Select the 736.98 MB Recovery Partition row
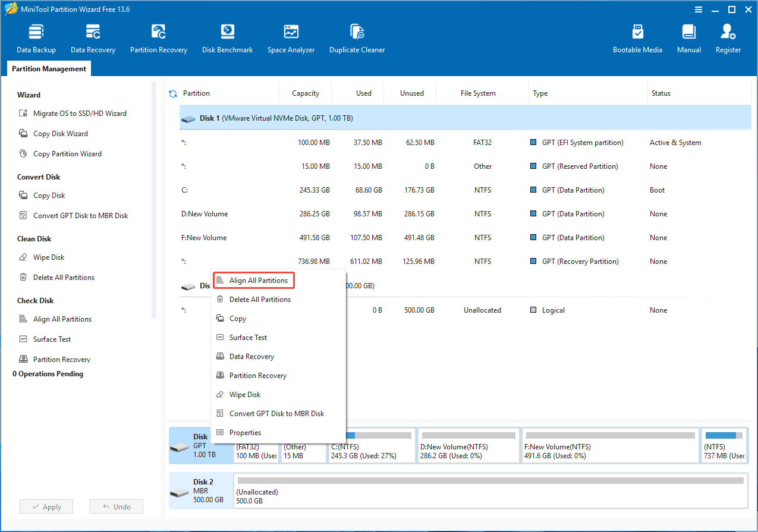758x532 pixels. pyautogui.click(x=466, y=262)
